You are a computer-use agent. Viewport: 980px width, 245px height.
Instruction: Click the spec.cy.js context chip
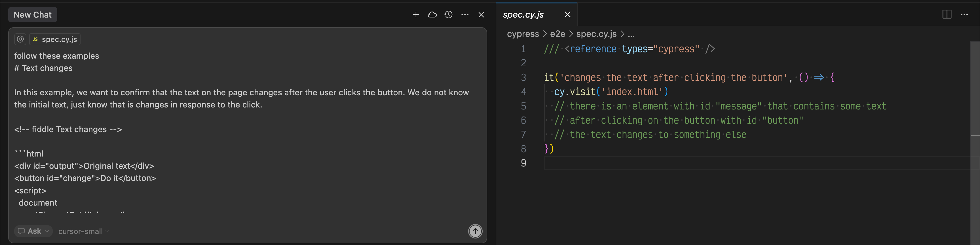coord(55,39)
